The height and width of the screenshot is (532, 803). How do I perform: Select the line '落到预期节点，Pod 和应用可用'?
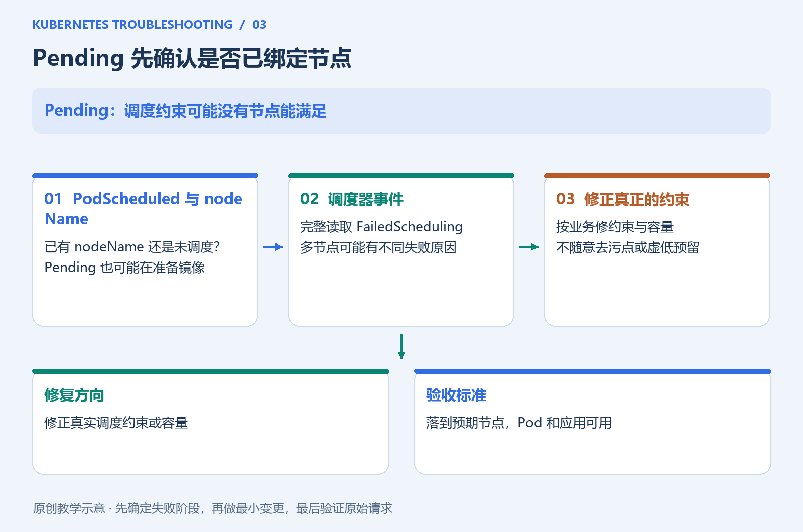point(519,423)
